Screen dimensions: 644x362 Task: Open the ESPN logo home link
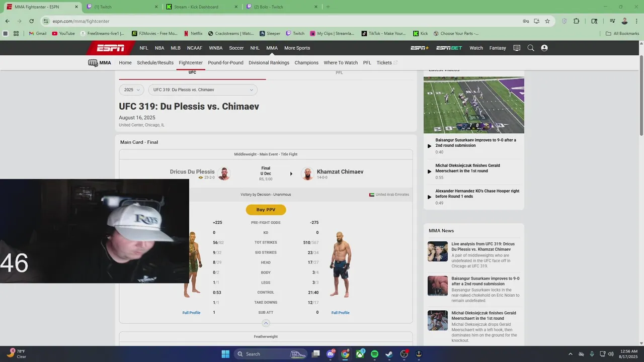[x=111, y=48]
